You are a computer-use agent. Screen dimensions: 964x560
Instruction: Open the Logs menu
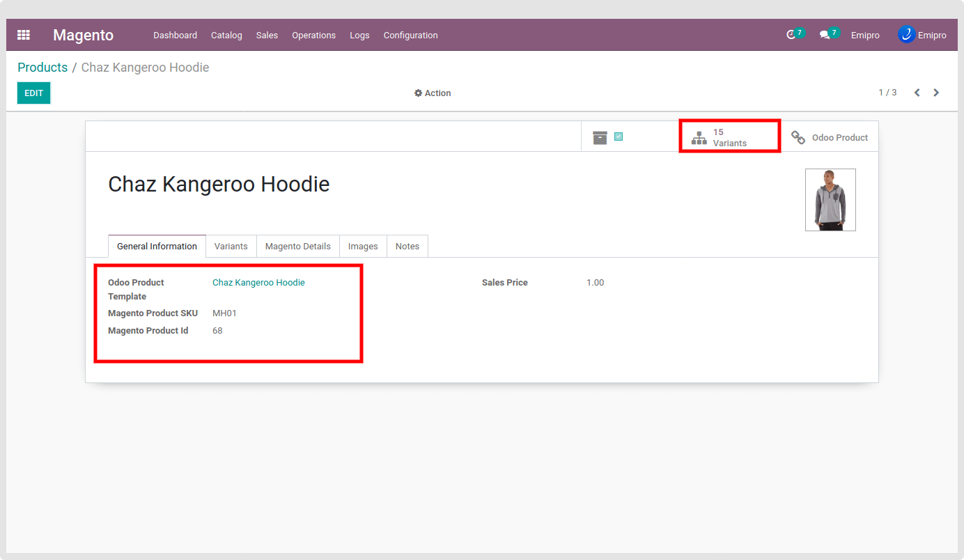359,35
